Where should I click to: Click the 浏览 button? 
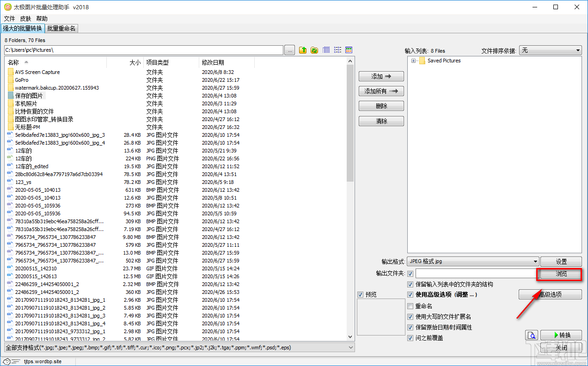(x=561, y=274)
